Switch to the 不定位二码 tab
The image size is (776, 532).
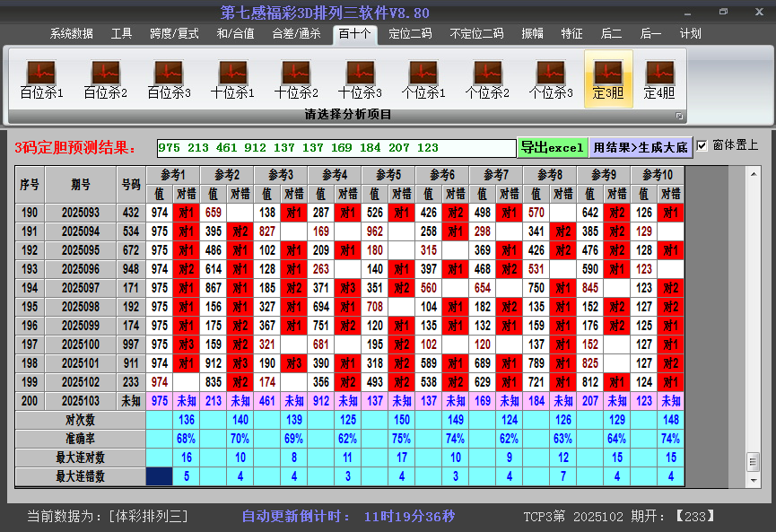click(476, 34)
